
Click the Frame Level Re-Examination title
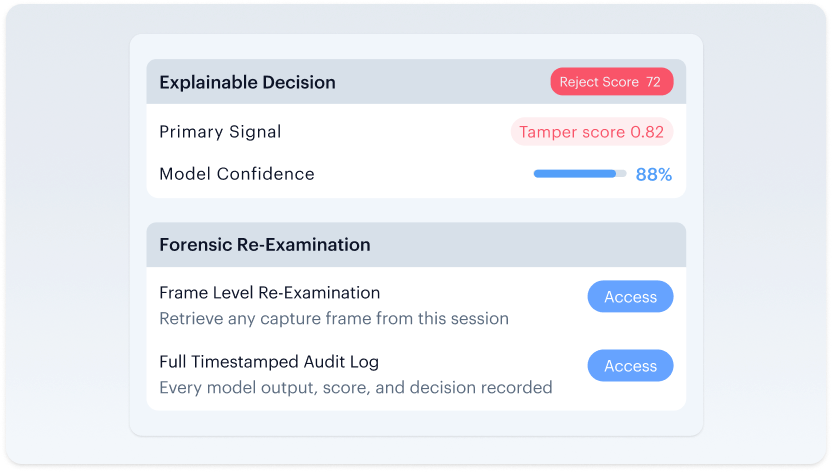coord(270,293)
